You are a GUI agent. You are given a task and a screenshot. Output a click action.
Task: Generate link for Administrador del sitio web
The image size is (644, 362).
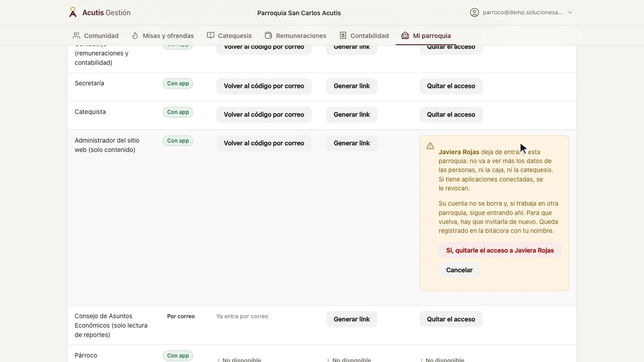coord(352,143)
